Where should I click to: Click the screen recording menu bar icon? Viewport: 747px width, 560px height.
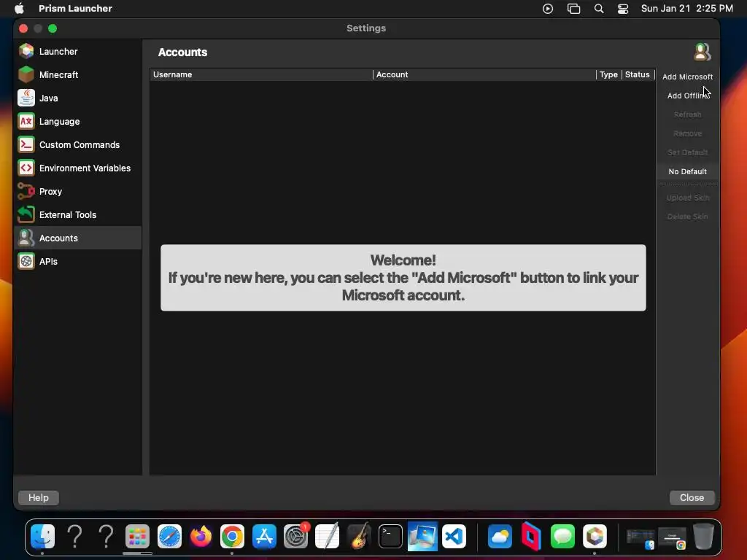pyautogui.click(x=548, y=9)
